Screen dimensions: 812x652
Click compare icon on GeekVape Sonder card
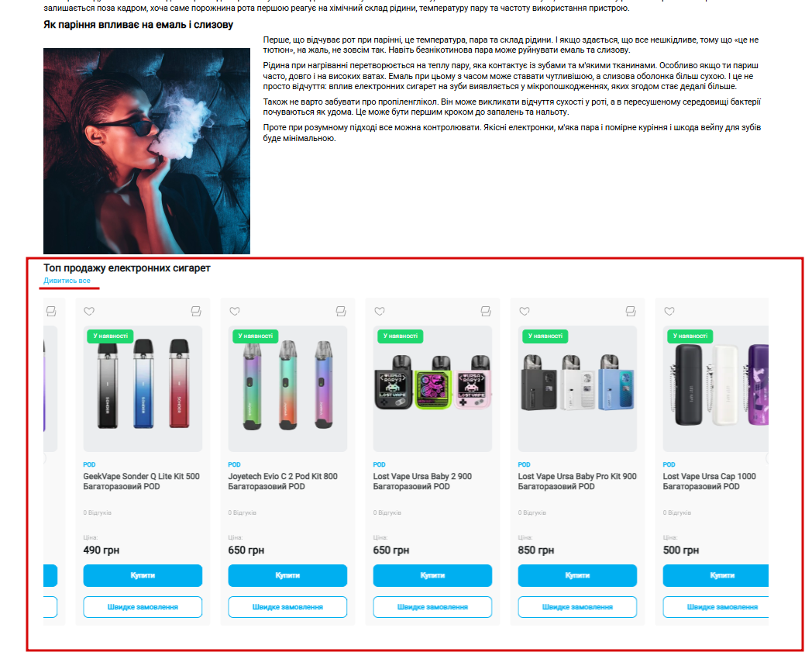[196, 311]
